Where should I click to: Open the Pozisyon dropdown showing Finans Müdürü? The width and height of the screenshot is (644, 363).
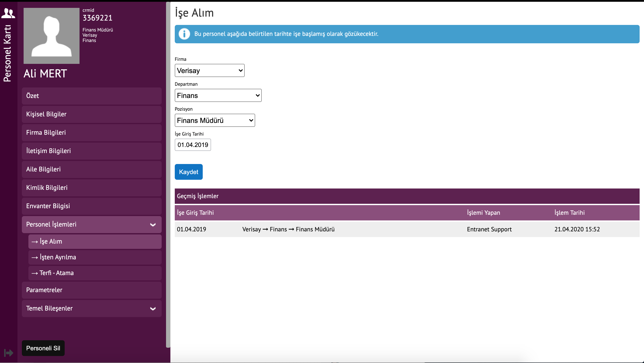click(215, 120)
